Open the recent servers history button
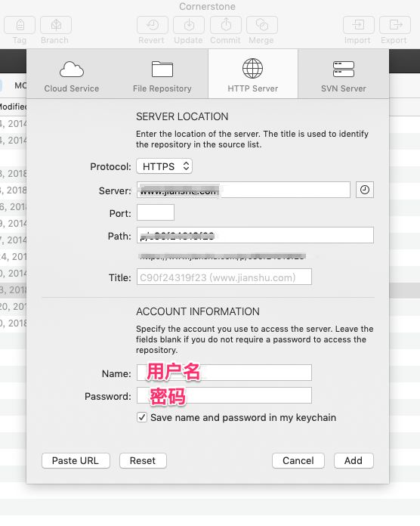The width and height of the screenshot is (420, 526). click(x=365, y=190)
